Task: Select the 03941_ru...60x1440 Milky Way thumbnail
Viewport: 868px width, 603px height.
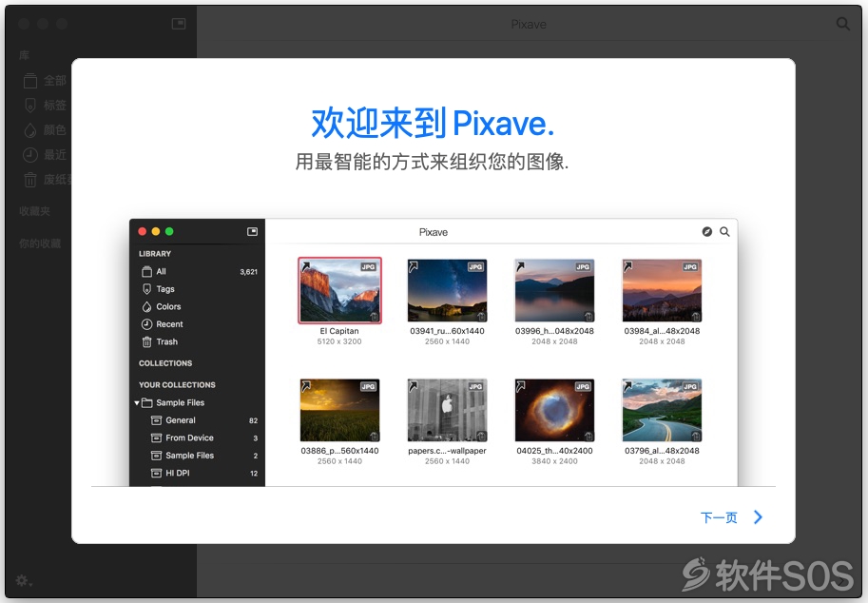Action: [x=447, y=291]
